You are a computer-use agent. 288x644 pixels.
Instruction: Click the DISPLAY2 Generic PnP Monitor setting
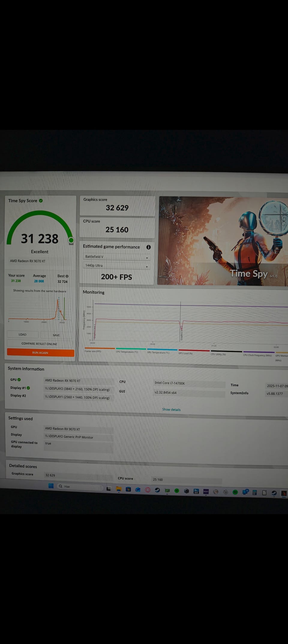pyautogui.click(x=79, y=437)
